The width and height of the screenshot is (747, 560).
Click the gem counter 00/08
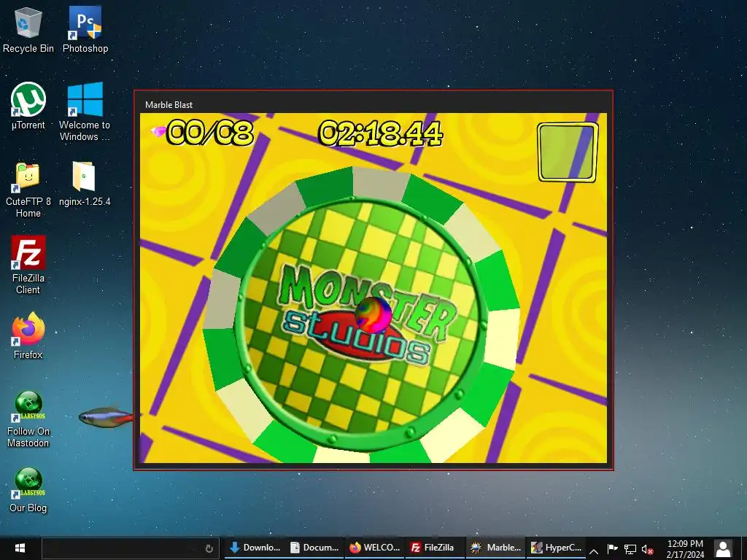[209, 132]
